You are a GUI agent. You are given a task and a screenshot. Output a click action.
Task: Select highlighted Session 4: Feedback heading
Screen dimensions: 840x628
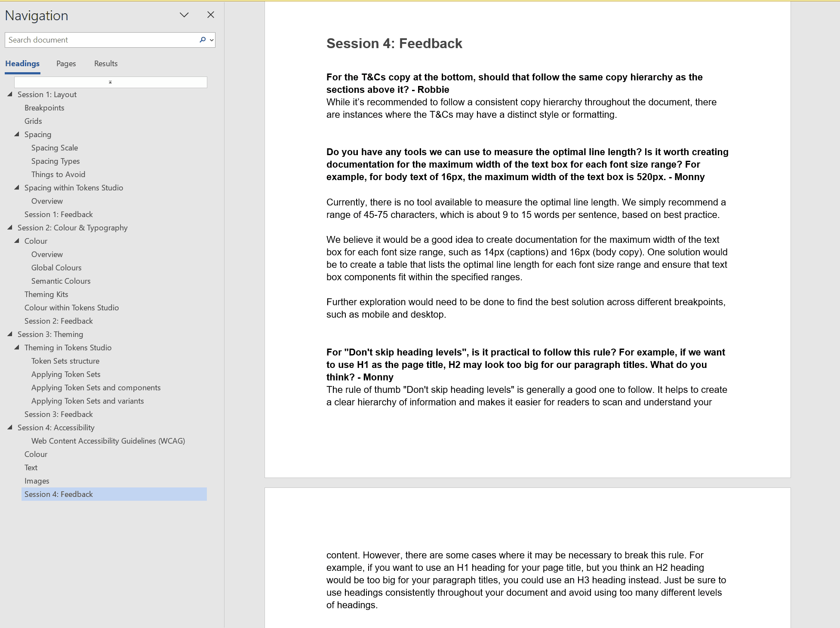(58, 494)
